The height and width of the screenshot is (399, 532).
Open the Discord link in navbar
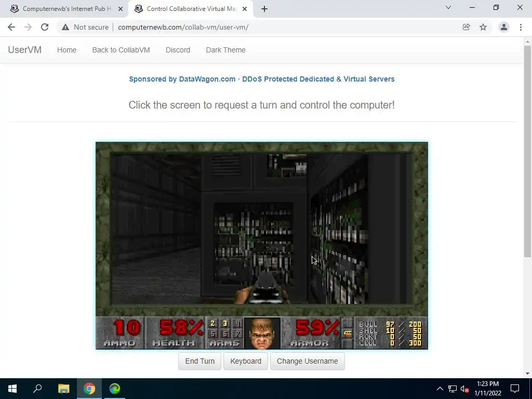[178, 50]
